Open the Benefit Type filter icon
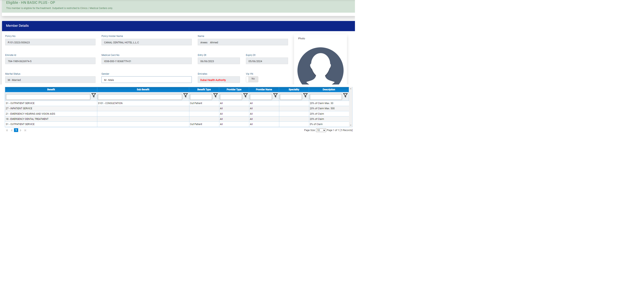This screenshot has height=302, width=644. pos(216,95)
